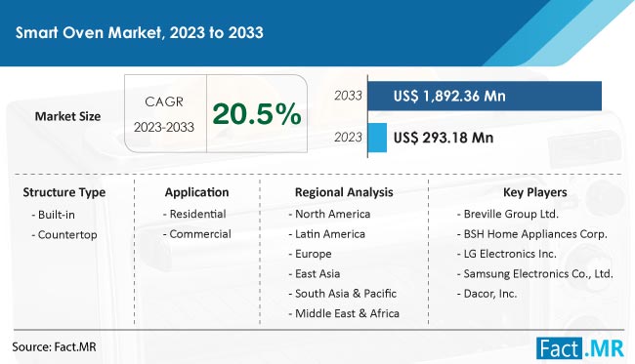Screen dimensions: 635x364
Task: Click the Dacor, Inc. entry
Action: pos(487,294)
